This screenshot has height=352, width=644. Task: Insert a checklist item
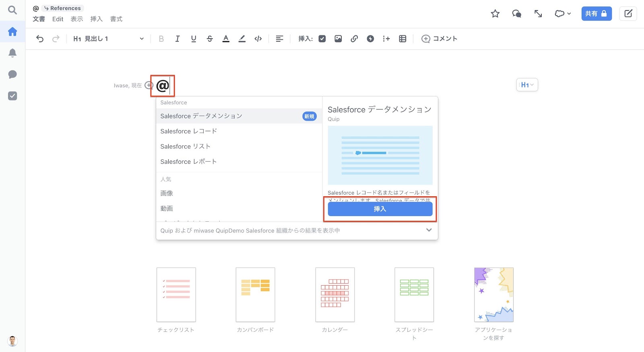[322, 39]
